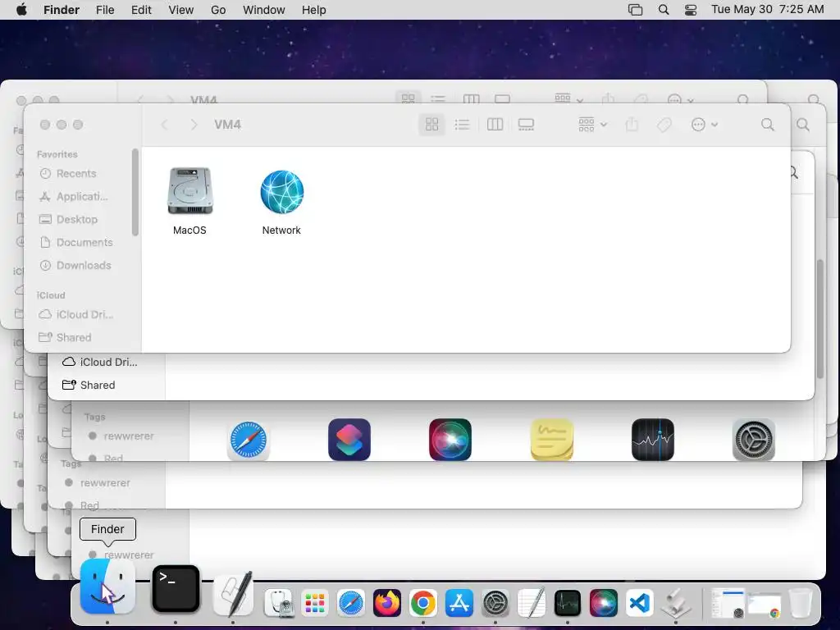The image size is (840, 630).
Task: Switch front VM4 window to column view
Action: [495, 125]
